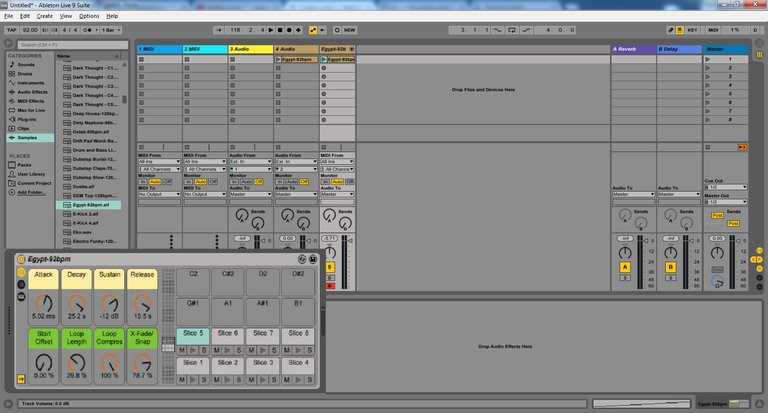Screen dimensions: 768x413
Task: Toggle the A Reverb return track activator
Action: coord(625,267)
